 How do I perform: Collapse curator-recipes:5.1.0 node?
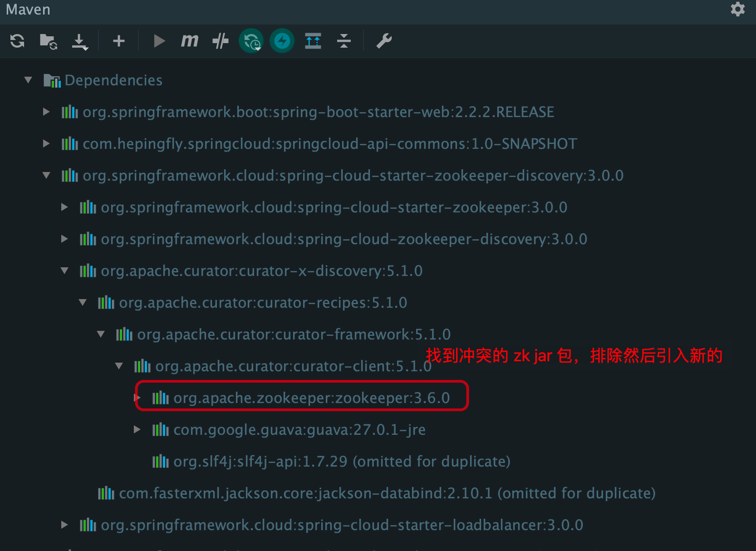click(x=83, y=302)
